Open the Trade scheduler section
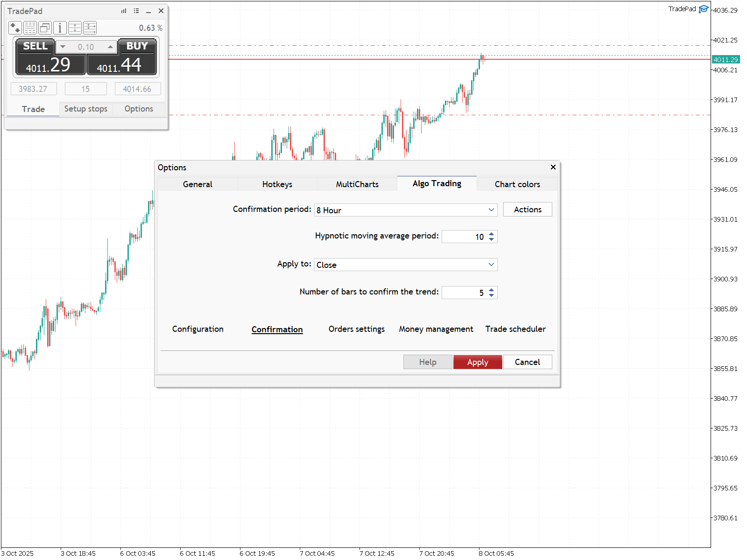The height and width of the screenshot is (560, 747). point(515,329)
